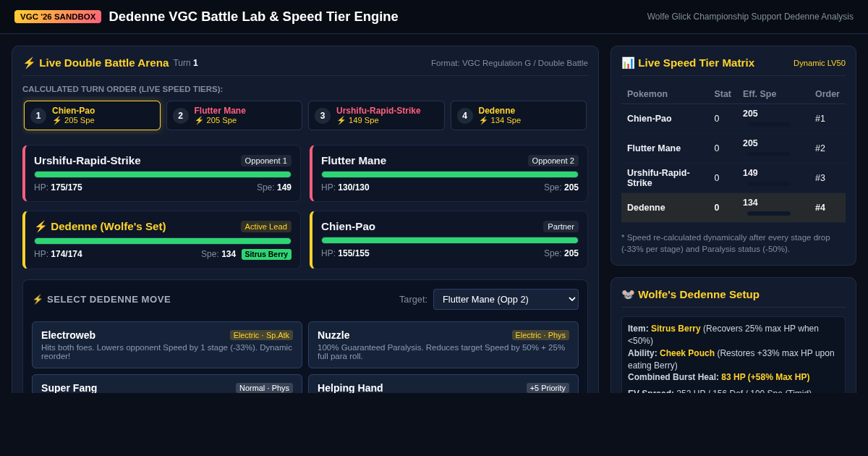Click the Flutter Mane row in speed matrix

(x=733, y=148)
